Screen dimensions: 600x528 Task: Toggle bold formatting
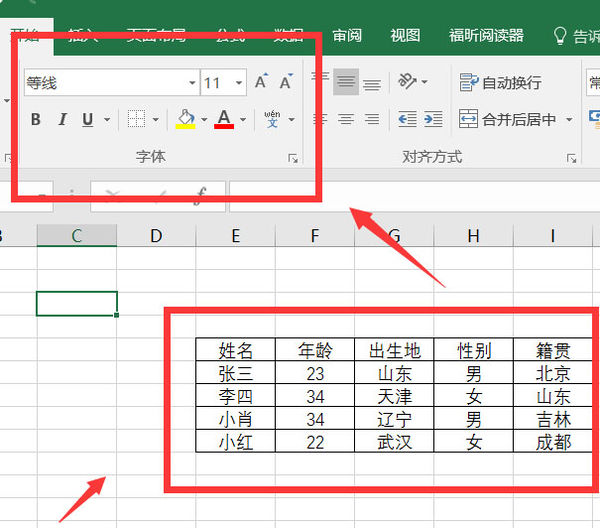pyautogui.click(x=36, y=120)
